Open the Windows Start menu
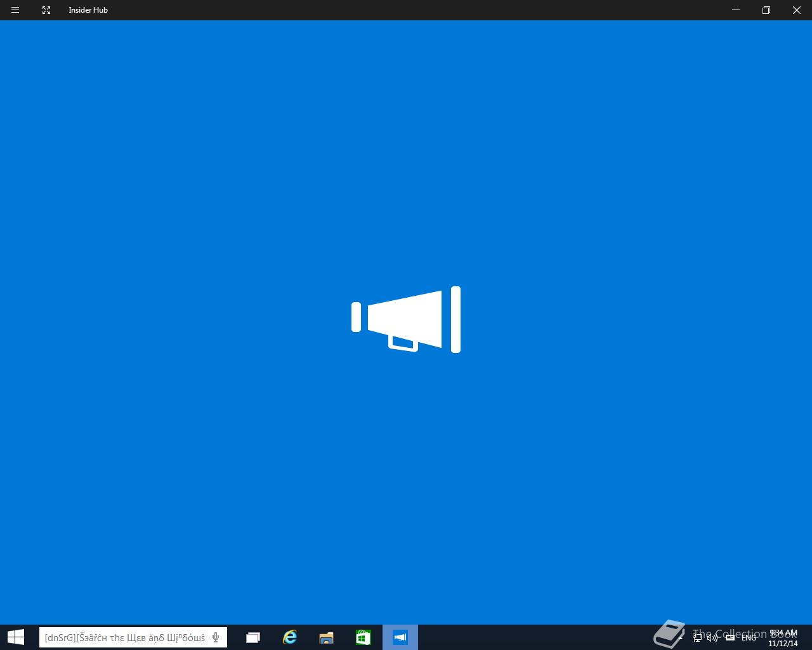812x650 pixels. [15, 637]
